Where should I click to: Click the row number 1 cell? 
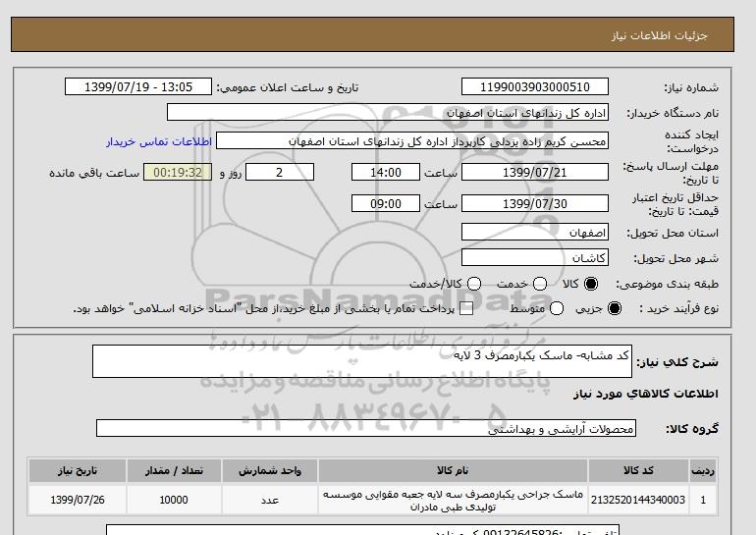coord(703,500)
